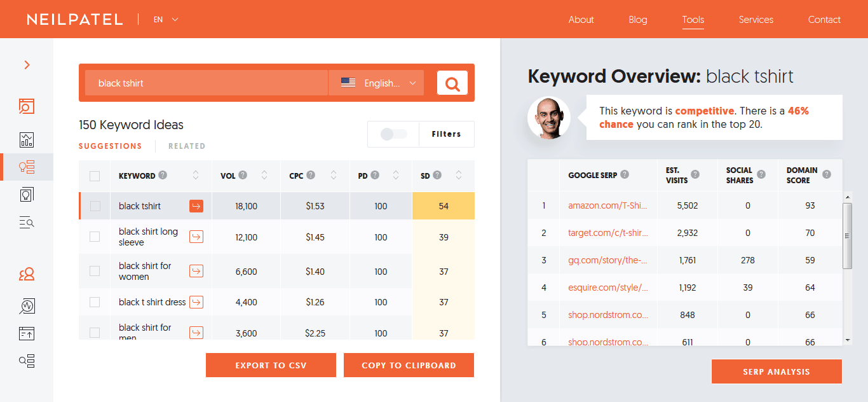Open the esquire.com/style/... SERP link
Viewport: 868px width, 402px height.
coord(608,288)
